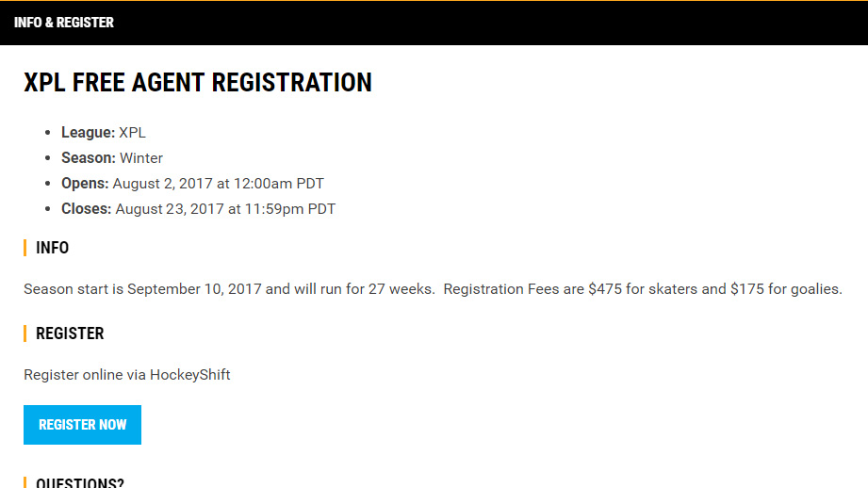Image resolution: width=868 pixels, height=488 pixels.
Task: Click the September 10, 2017 season start text
Action: coord(194,289)
